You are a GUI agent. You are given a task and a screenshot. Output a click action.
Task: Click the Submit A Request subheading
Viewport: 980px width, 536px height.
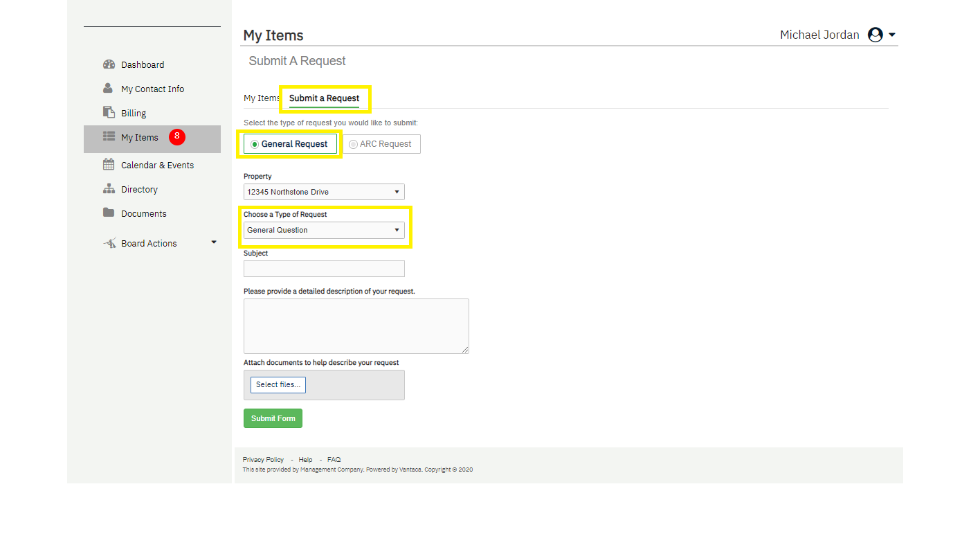(x=297, y=61)
